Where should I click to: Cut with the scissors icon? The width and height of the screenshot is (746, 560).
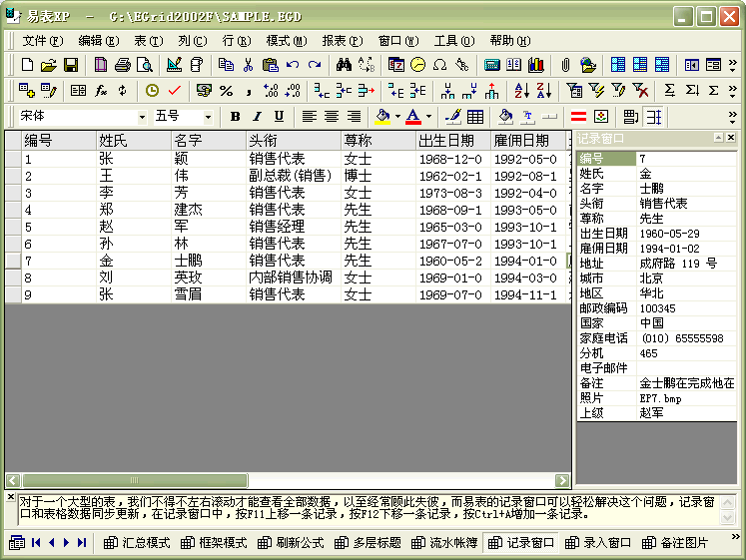(248, 65)
